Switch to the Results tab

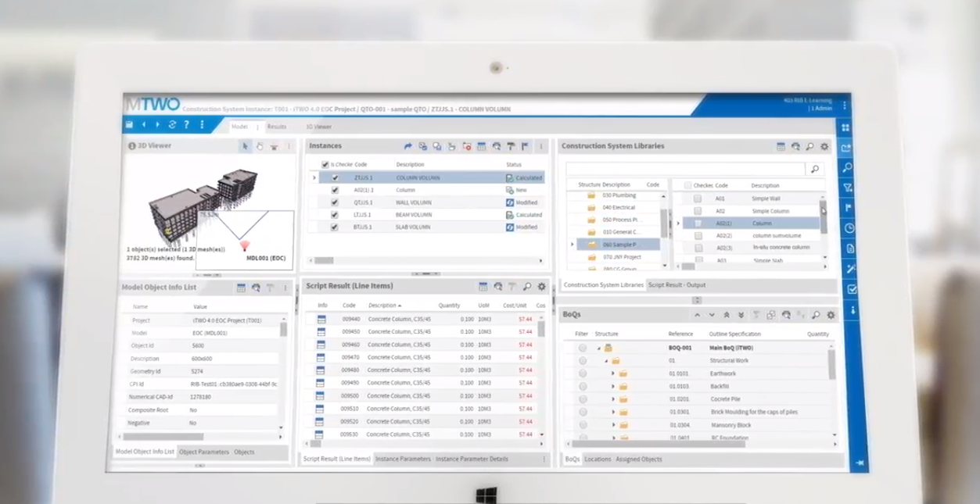click(x=276, y=127)
